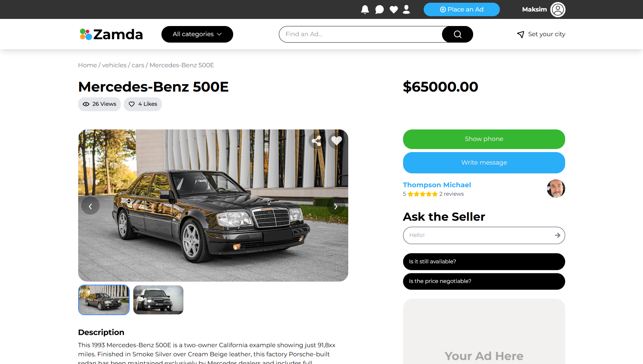The height and width of the screenshot is (364, 643).
Task: Share this ad via share icon
Action: coord(316,141)
